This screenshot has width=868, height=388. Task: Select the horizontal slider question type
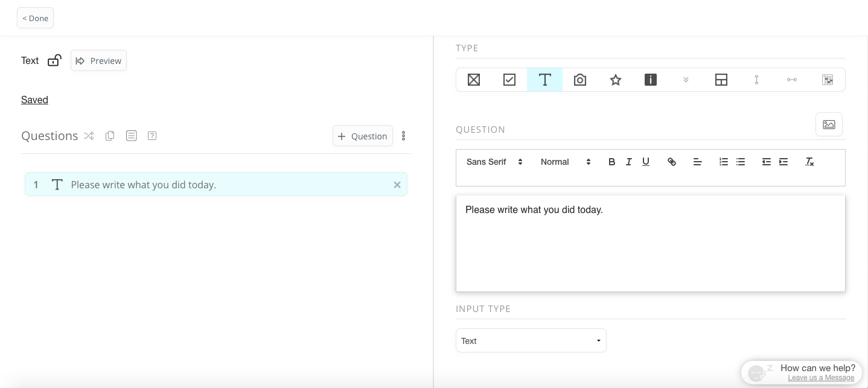point(792,80)
